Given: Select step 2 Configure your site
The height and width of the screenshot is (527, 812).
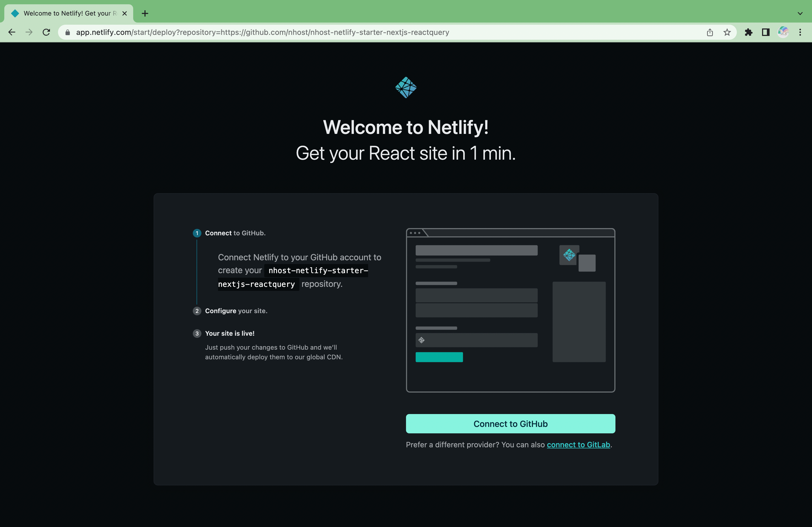Looking at the screenshot, I should pos(236,311).
